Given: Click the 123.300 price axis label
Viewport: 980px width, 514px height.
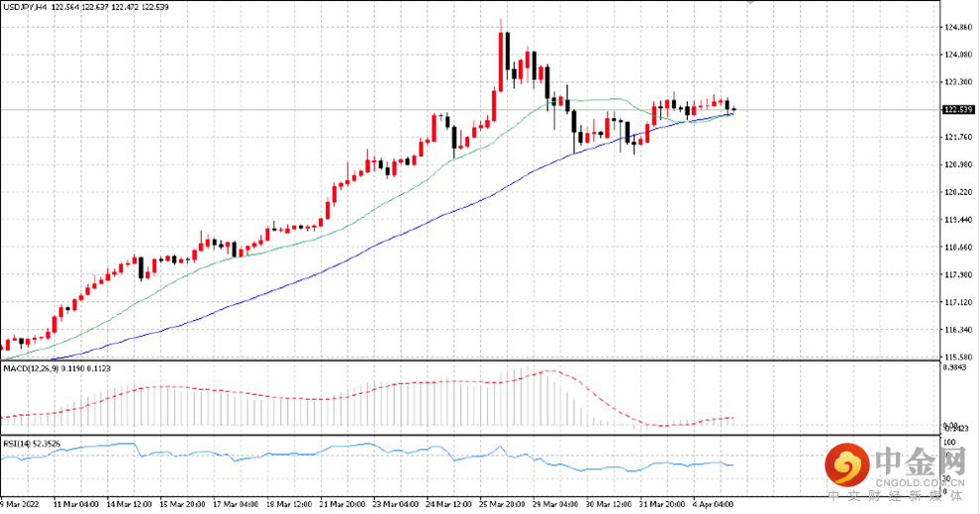Looking at the screenshot, I should tap(959, 82).
